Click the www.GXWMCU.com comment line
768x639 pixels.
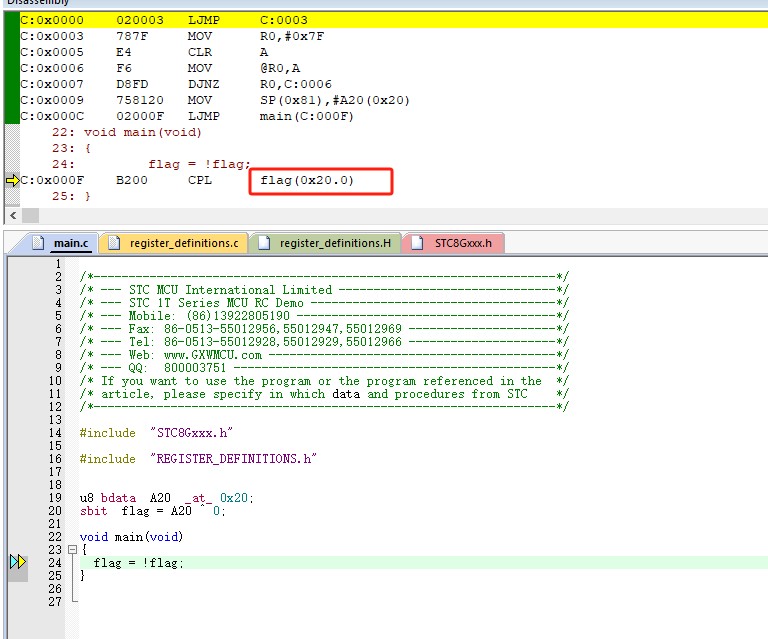(x=324, y=355)
